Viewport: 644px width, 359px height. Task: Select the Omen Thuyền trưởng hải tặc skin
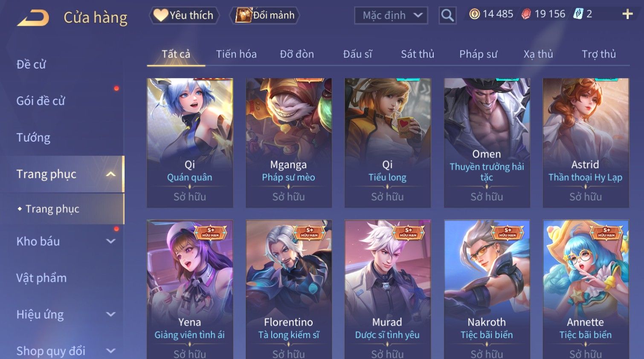point(487,143)
